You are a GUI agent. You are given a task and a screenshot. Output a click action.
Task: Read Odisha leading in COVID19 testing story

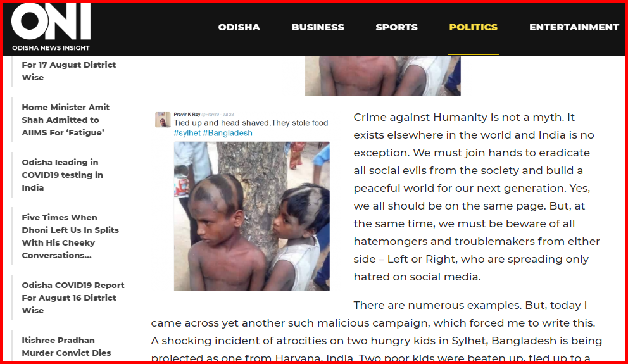tap(63, 175)
